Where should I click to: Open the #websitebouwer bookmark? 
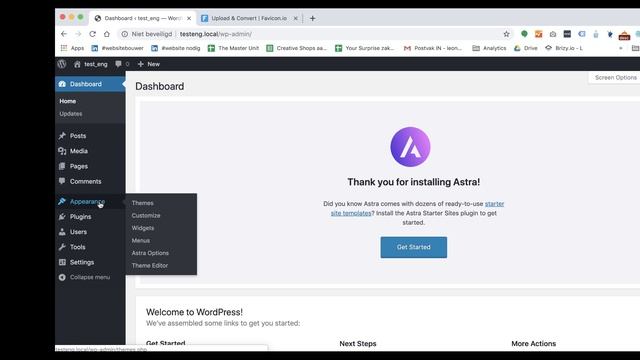[x=117, y=48]
